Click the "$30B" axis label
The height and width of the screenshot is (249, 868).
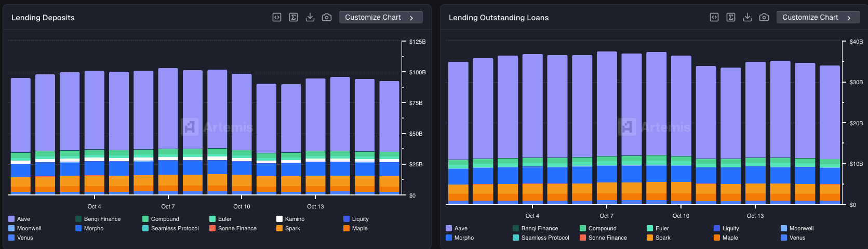(x=856, y=82)
